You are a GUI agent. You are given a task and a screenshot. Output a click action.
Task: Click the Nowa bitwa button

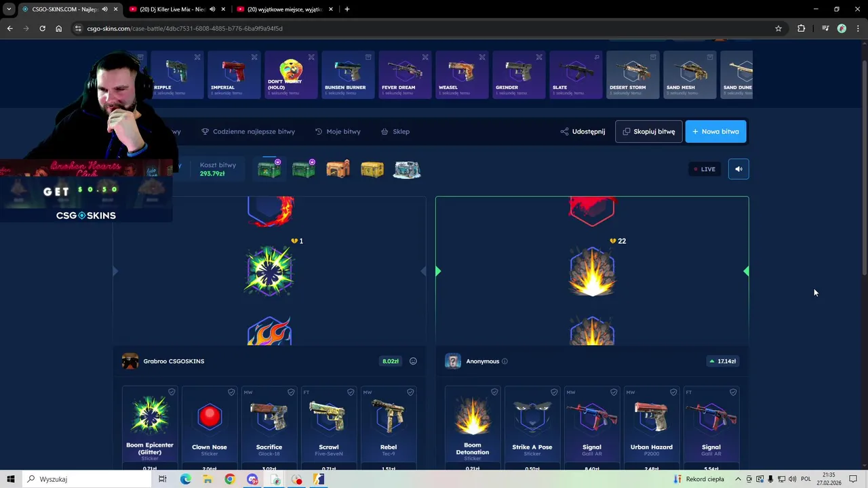click(x=715, y=131)
